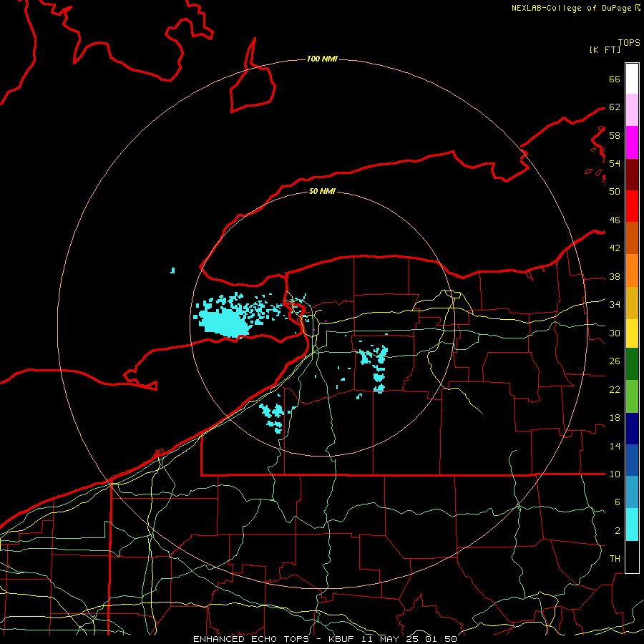Viewport: 644px width, 644px height.
Task: Click the 42 legend value
Action: [x=615, y=248]
